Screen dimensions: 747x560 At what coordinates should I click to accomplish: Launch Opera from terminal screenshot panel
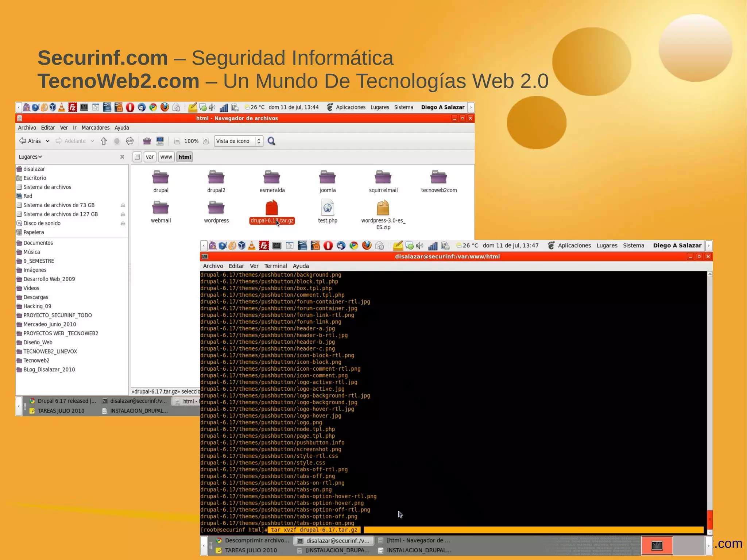point(328,246)
